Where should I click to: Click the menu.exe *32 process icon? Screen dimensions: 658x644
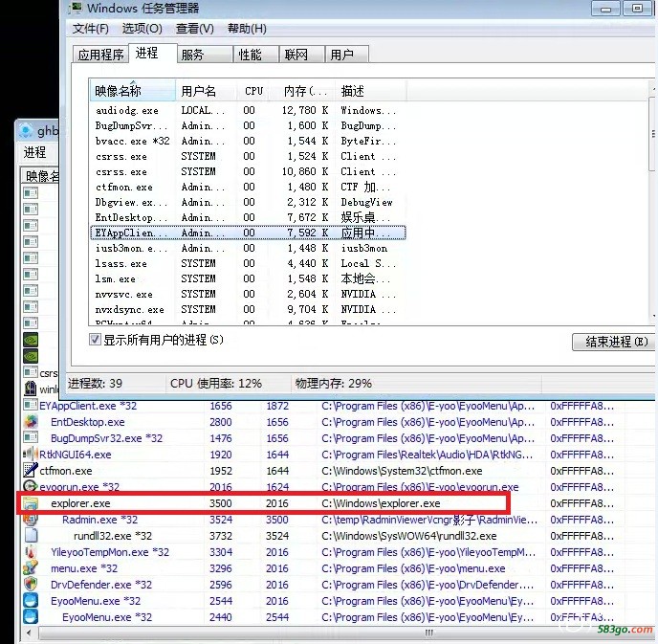(31, 568)
